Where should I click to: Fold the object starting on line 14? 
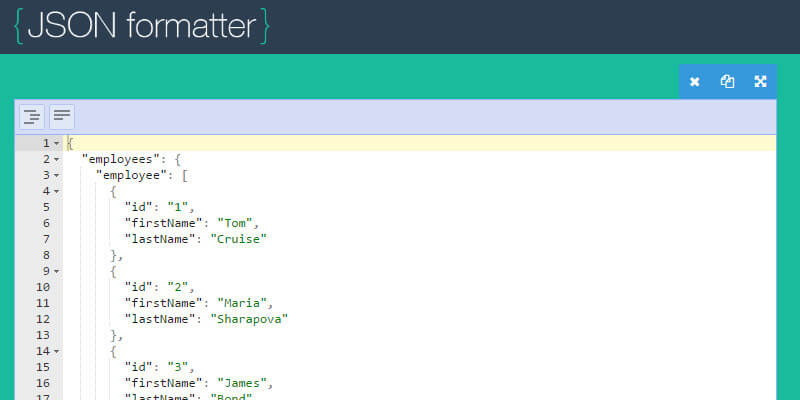[x=57, y=351]
